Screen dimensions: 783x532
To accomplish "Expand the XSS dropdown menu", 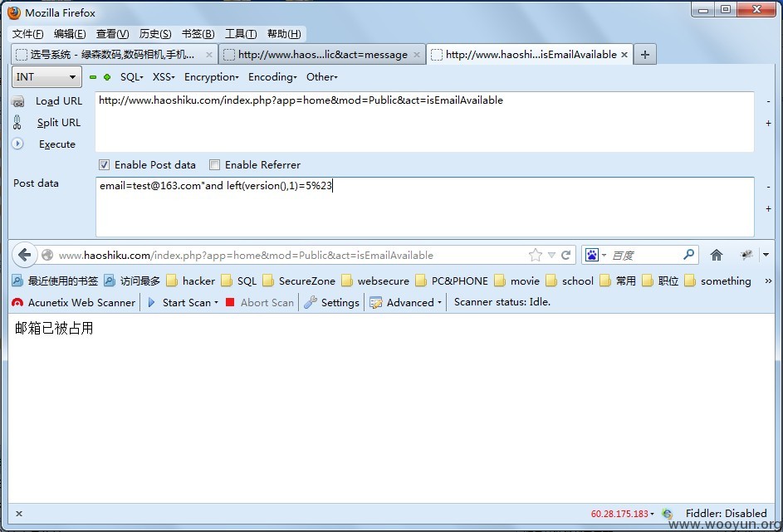I will click(x=164, y=77).
